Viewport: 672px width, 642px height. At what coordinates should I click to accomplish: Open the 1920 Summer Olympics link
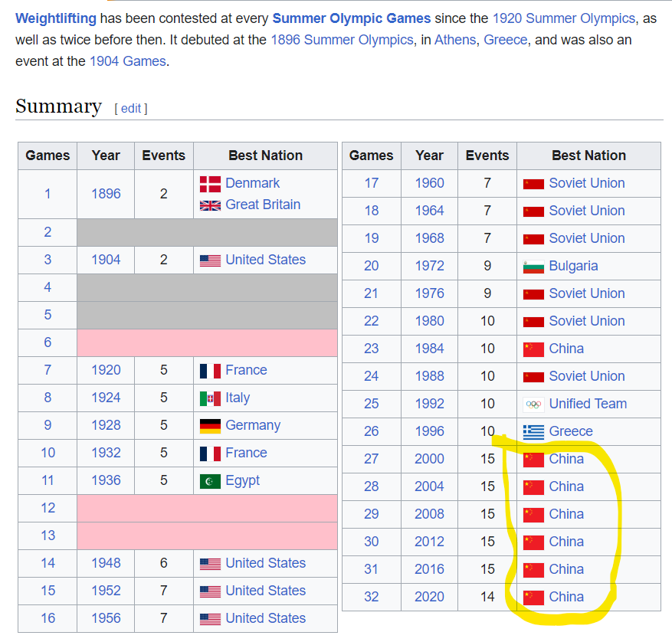pos(563,18)
